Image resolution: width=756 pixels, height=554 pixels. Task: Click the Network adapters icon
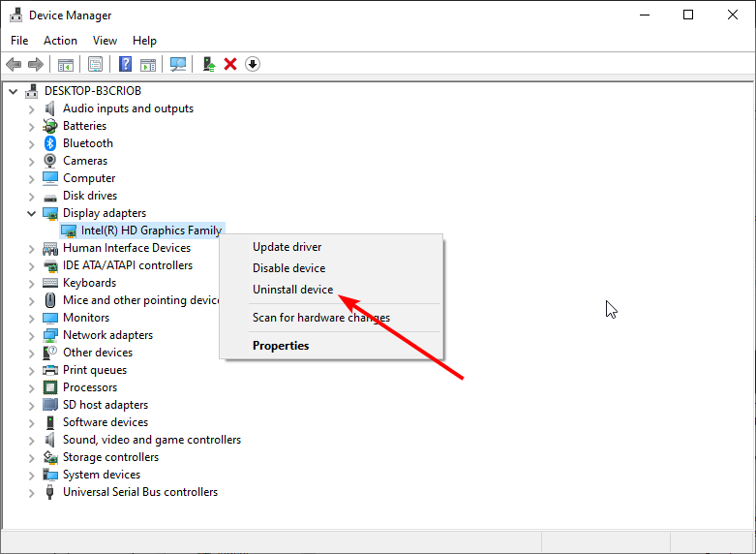pyautogui.click(x=50, y=335)
